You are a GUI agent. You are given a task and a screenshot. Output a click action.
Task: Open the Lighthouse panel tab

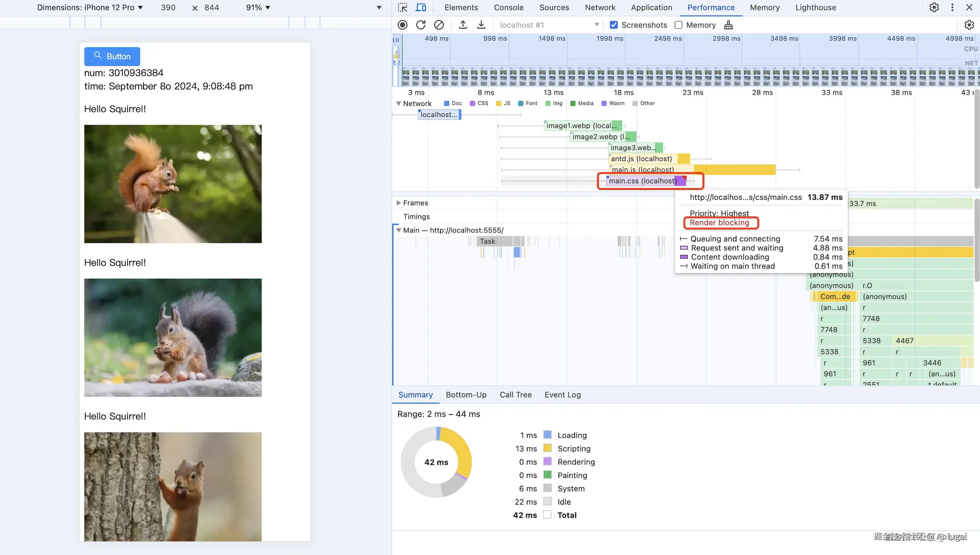coord(815,7)
